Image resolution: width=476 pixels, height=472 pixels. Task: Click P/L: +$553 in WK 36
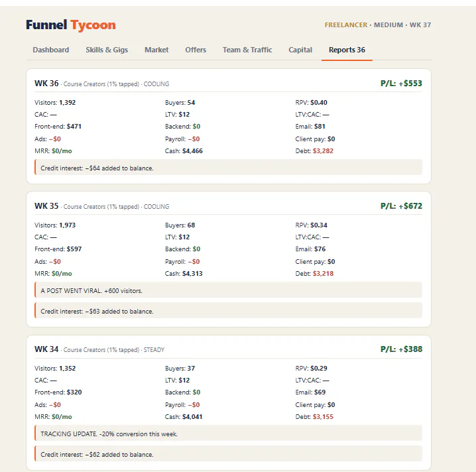point(401,84)
